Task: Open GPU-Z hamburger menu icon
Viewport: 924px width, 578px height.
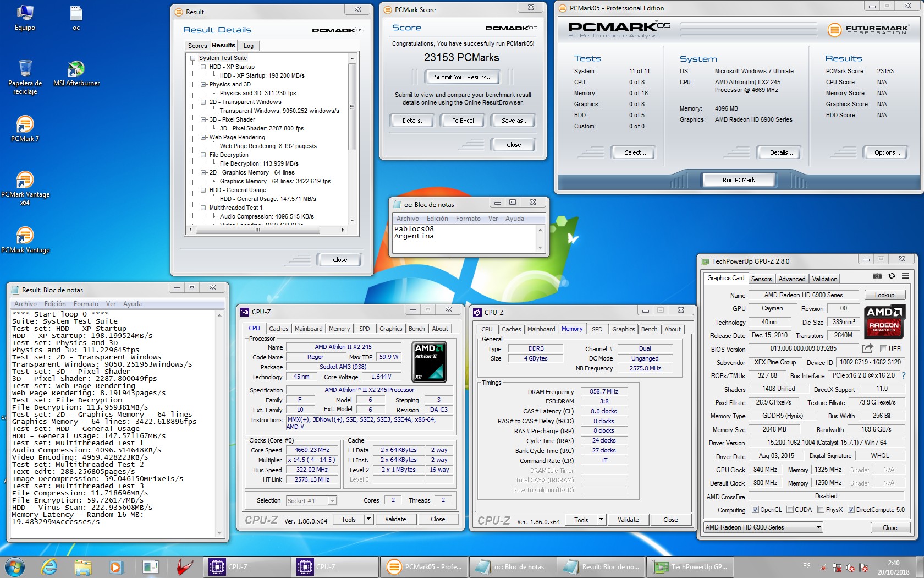Action: (x=905, y=276)
